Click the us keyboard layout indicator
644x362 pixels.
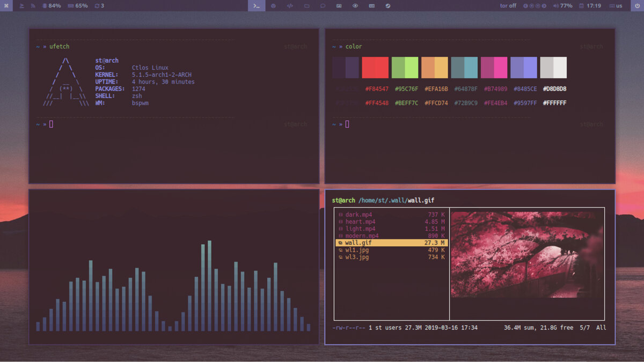click(616, 5)
